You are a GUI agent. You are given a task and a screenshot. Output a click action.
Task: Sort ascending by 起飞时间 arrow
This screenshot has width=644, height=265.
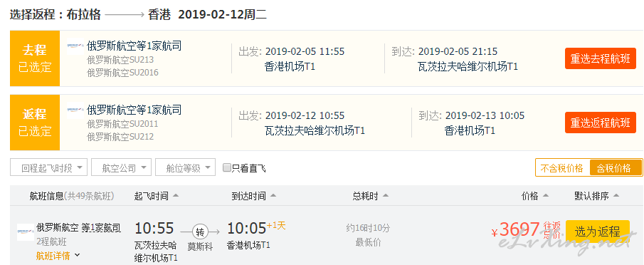pos(175,196)
